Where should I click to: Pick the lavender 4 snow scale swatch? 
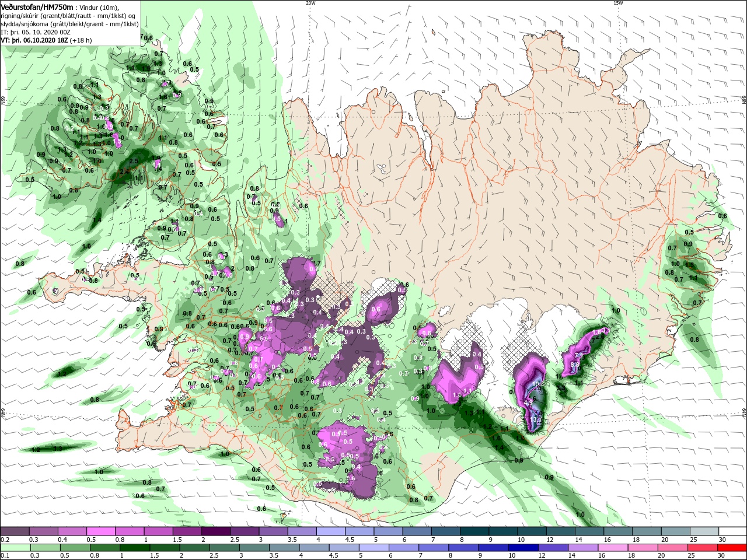[x=330, y=531]
